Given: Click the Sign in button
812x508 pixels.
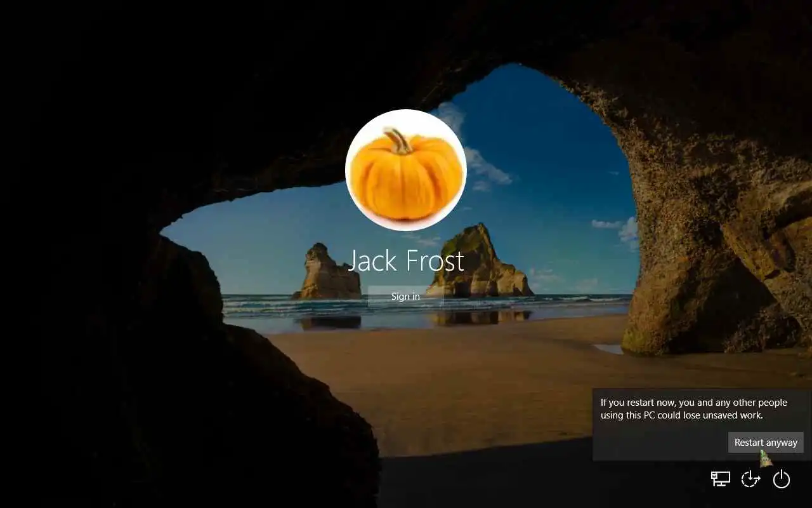Looking at the screenshot, I should pyautogui.click(x=405, y=297).
